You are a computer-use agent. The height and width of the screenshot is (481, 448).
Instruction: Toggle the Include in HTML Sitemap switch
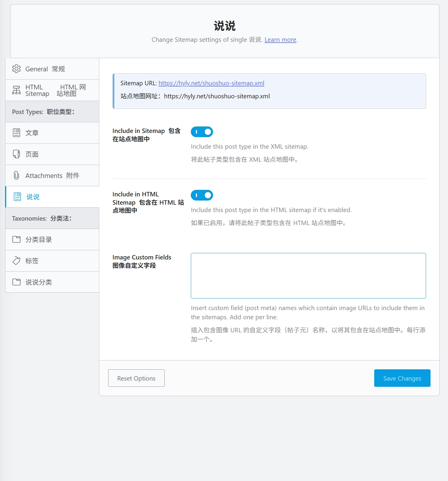pos(202,195)
